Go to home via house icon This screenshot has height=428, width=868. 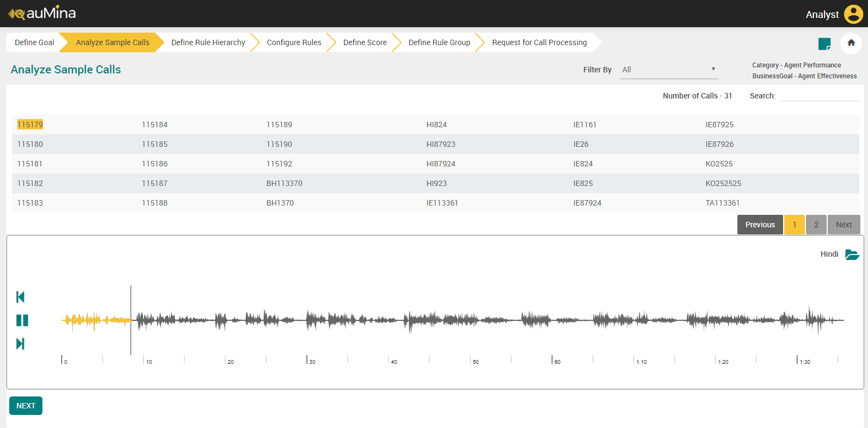[851, 43]
